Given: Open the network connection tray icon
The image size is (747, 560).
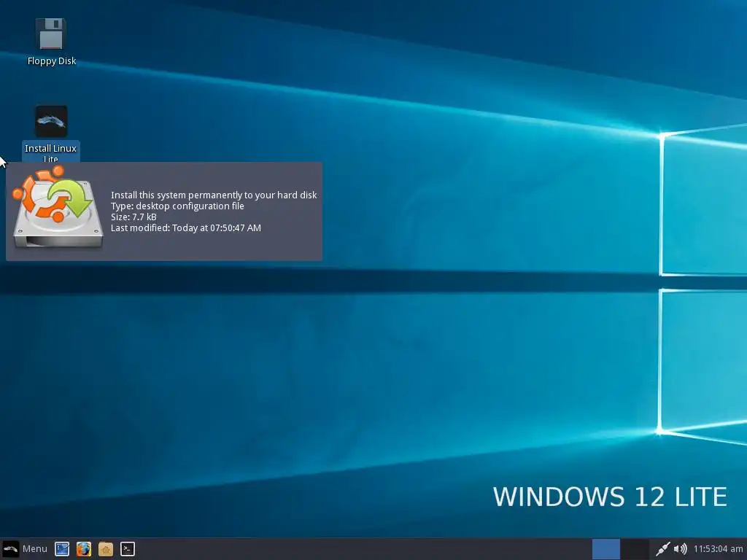Looking at the screenshot, I should click(x=662, y=549).
